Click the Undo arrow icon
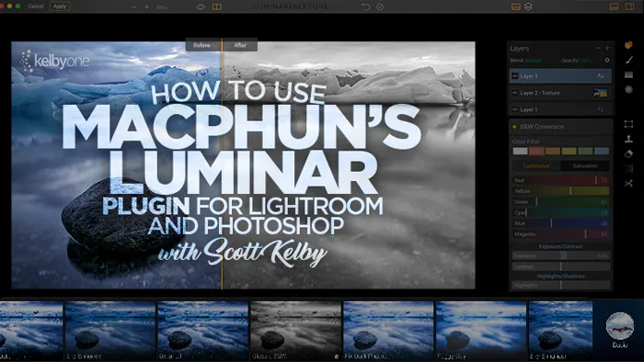 (x=365, y=6)
